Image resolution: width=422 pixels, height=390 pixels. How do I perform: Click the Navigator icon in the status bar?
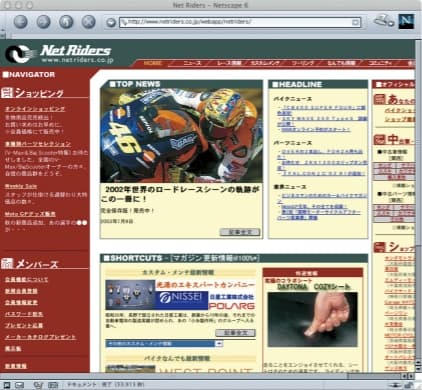point(7,385)
